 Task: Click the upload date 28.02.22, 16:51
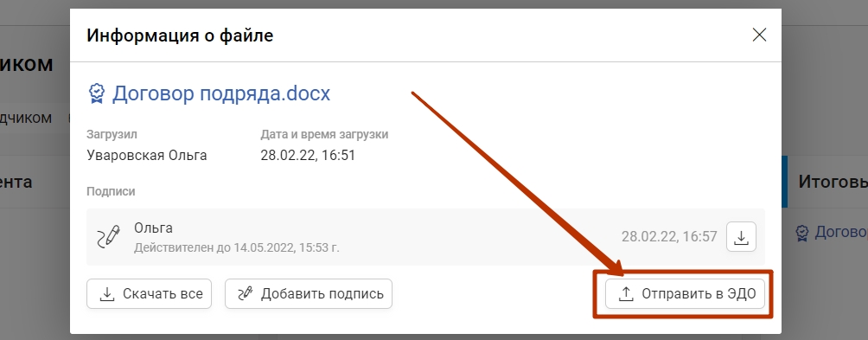click(308, 155)
